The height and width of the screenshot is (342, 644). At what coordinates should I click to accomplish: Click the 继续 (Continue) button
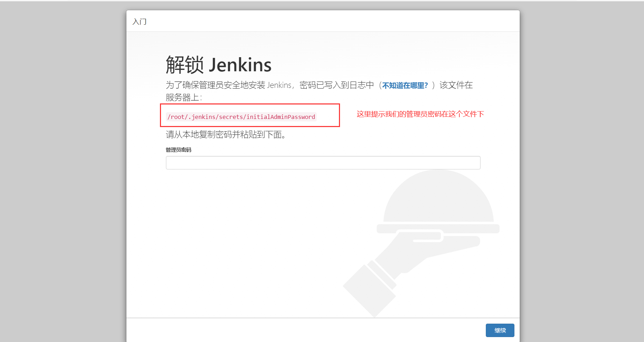[x=500, y=330]
